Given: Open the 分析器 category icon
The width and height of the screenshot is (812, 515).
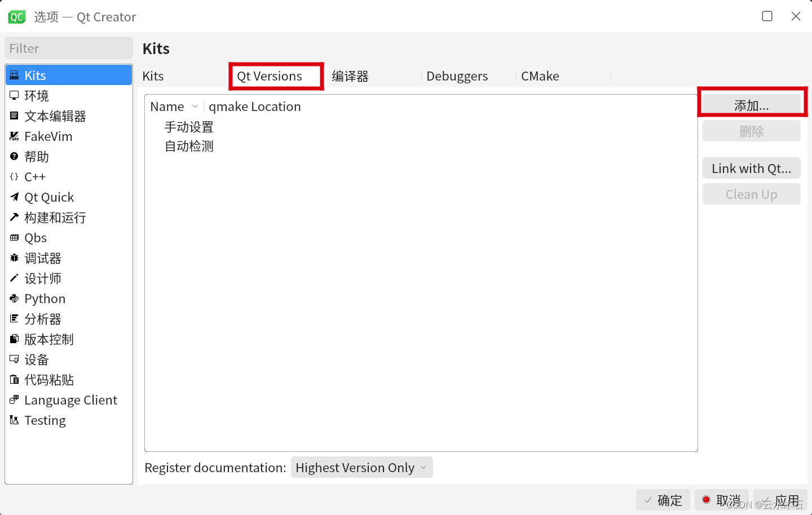Looking at the screenshot, I should (14, 319).
